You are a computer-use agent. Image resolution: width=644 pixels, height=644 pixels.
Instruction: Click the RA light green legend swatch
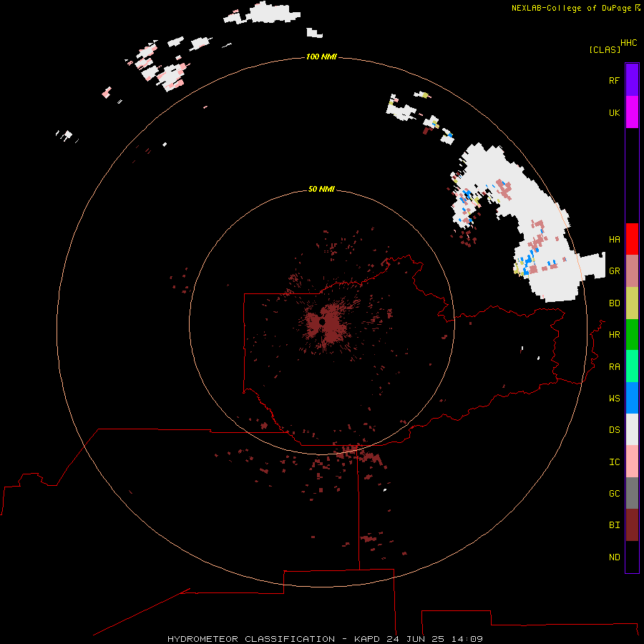[x=632, y=366]
